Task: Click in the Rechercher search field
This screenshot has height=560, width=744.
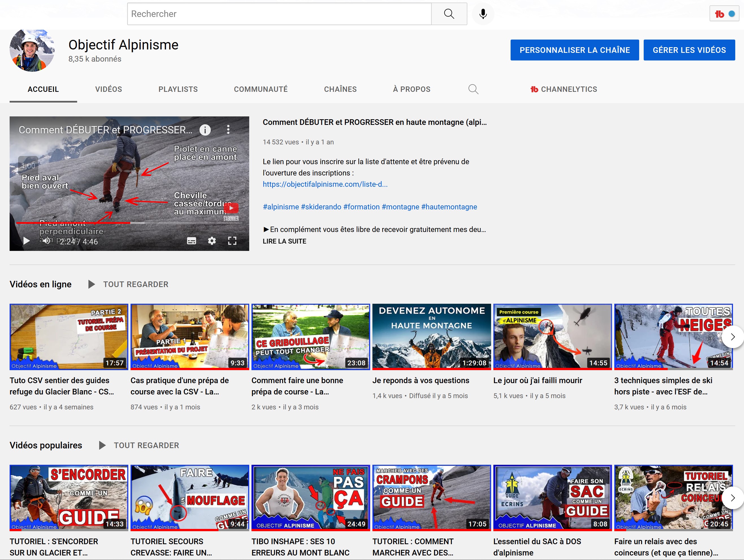Action: 279,14
